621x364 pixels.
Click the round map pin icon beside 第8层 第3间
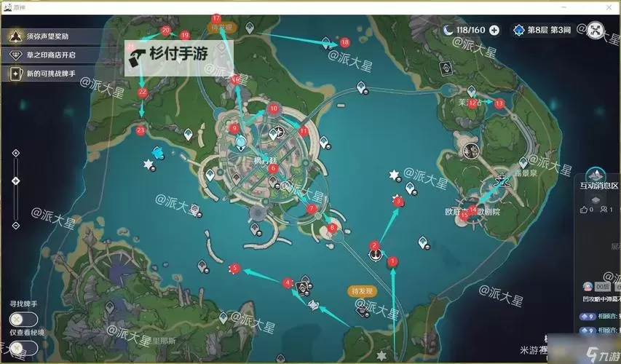(x=596, y=30)
